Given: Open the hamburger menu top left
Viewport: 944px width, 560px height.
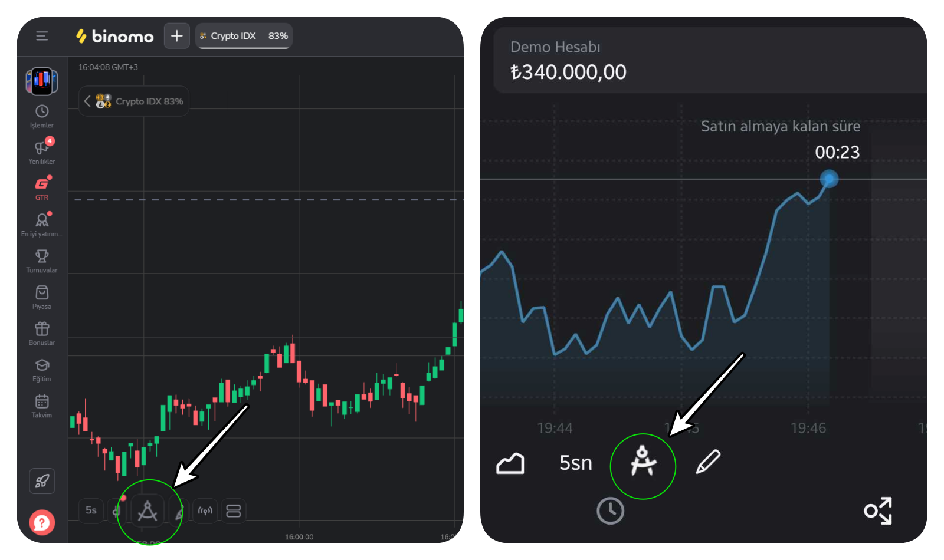Looking at the screenshot, I should pos(41,35).
